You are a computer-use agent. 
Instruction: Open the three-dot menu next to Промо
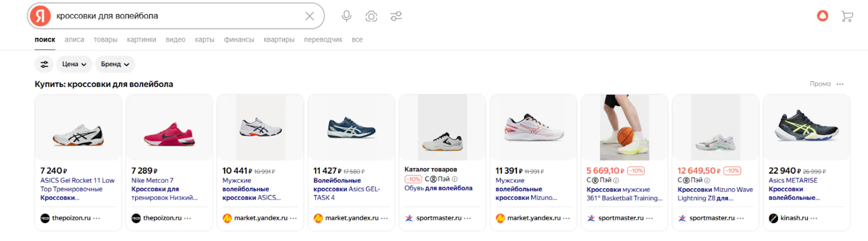click(x=840, y=84)
